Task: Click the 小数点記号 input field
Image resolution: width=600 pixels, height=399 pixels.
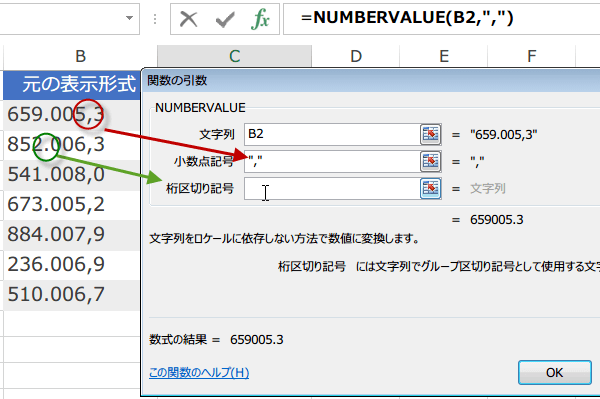Action: tap(332, 161)
